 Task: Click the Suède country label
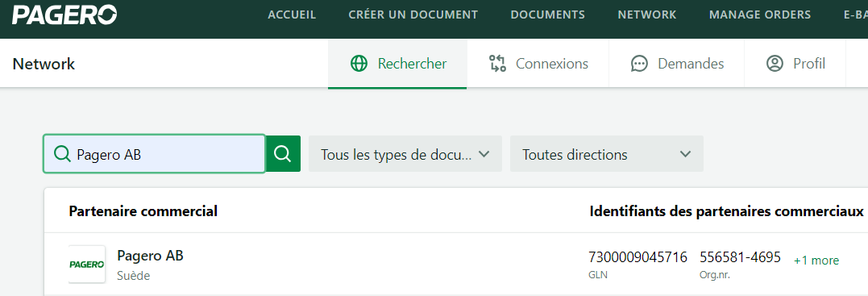coord(134,276)
